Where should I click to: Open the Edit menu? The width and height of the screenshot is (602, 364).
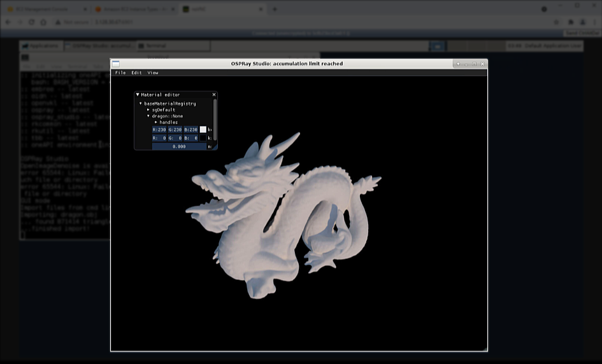click(136, 73)
